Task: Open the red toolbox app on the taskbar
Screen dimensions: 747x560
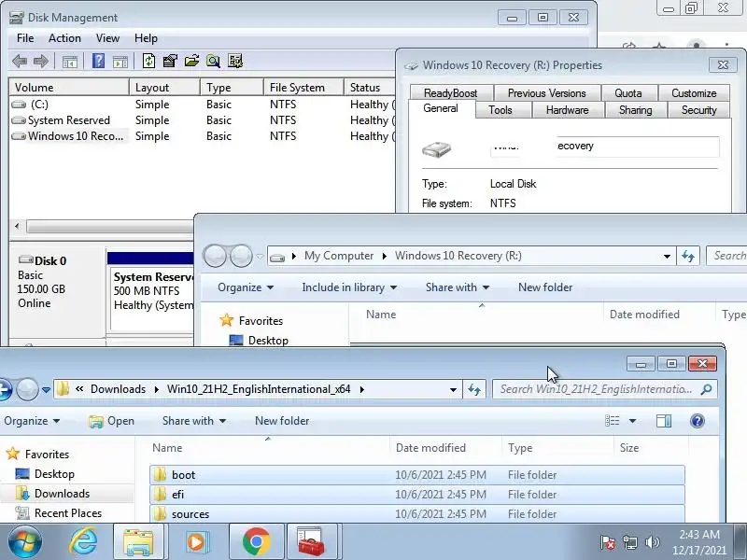Action: (311, 542)
